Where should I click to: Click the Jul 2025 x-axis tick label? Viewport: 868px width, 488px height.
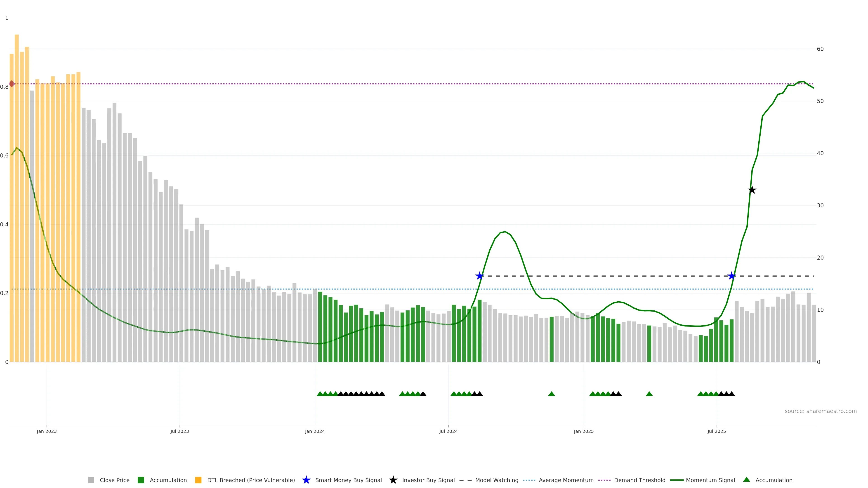(717, 432)
